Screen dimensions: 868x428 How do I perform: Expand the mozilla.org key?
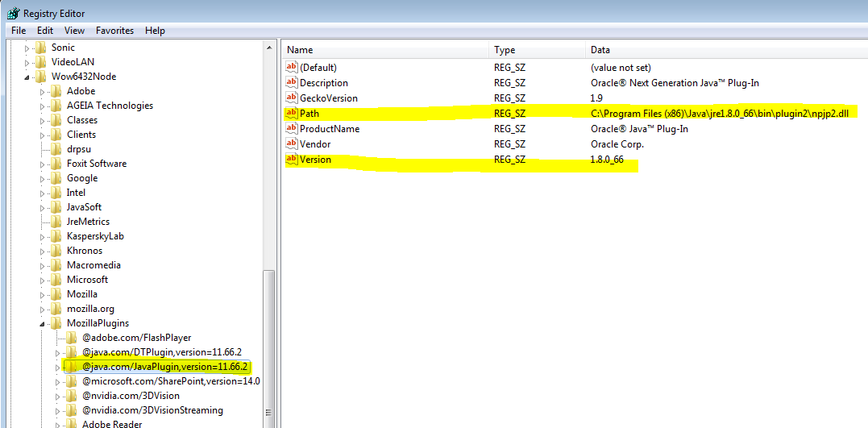coord(43,309)
